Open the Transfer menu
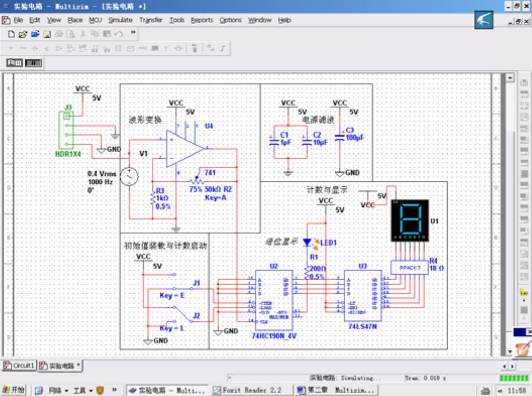 point(151,20)
